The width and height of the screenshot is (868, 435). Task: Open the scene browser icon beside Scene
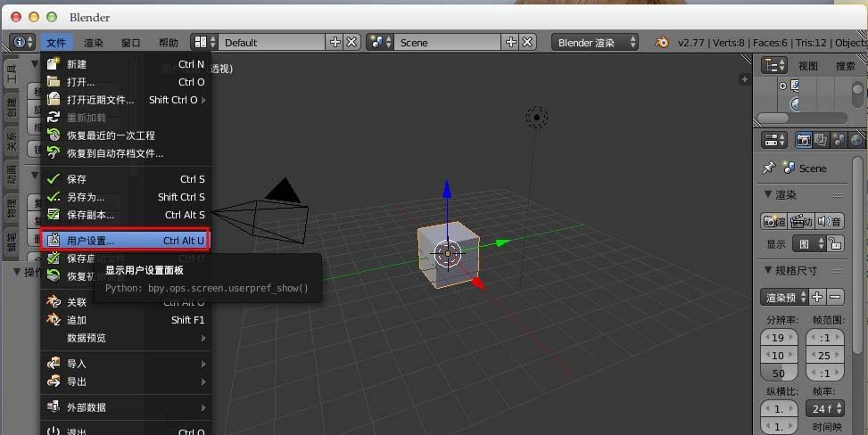[x=380, y=42]
